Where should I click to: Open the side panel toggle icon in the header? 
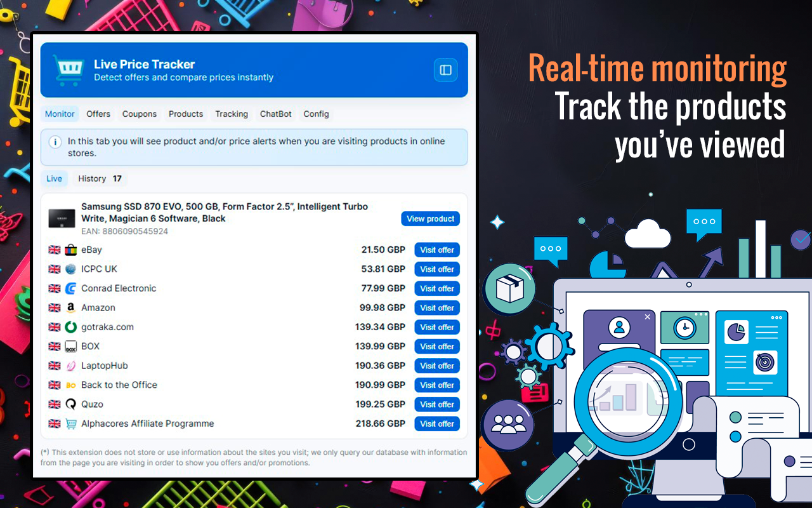pos(445,70)
